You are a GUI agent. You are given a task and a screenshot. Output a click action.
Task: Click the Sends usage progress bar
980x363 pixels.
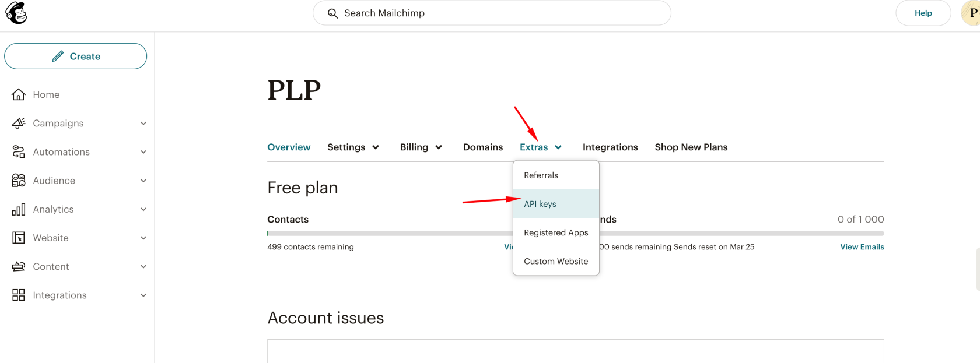coord(742,234)
